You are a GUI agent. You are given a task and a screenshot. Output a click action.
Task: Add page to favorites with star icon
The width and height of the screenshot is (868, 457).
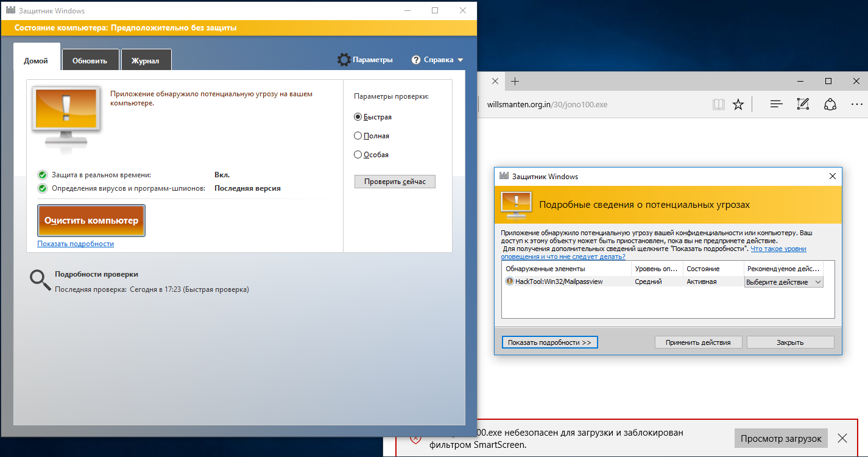pos(738,104)
